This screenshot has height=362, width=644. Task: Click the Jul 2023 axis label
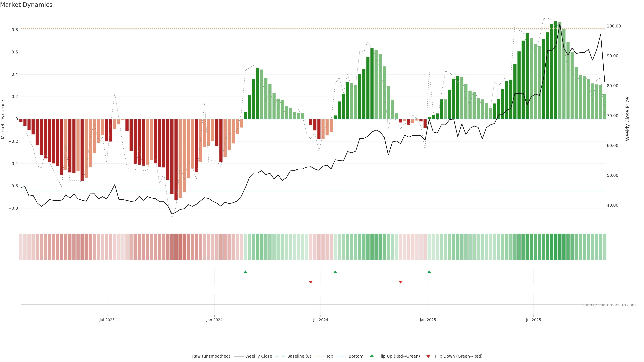click(107, 320)
